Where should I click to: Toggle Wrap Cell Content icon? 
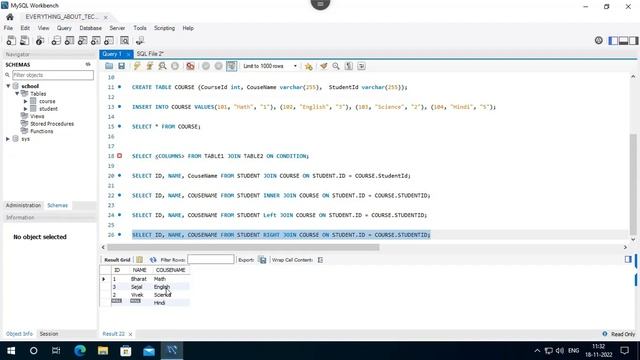click(x=320, y=260)
